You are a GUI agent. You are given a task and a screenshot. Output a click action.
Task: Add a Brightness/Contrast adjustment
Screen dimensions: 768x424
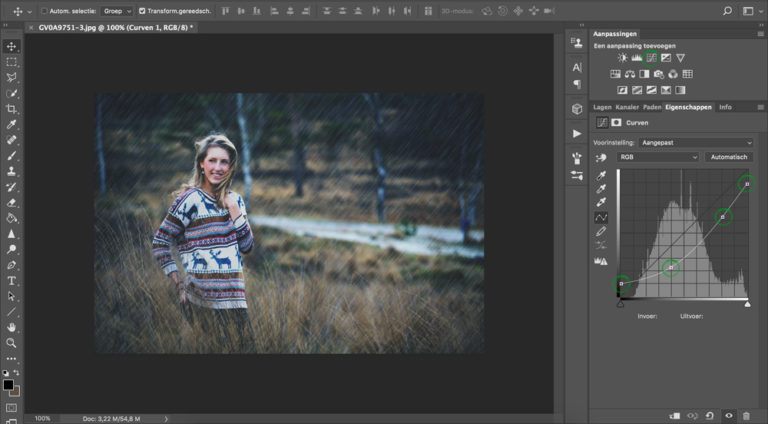(x=622, y=58)
